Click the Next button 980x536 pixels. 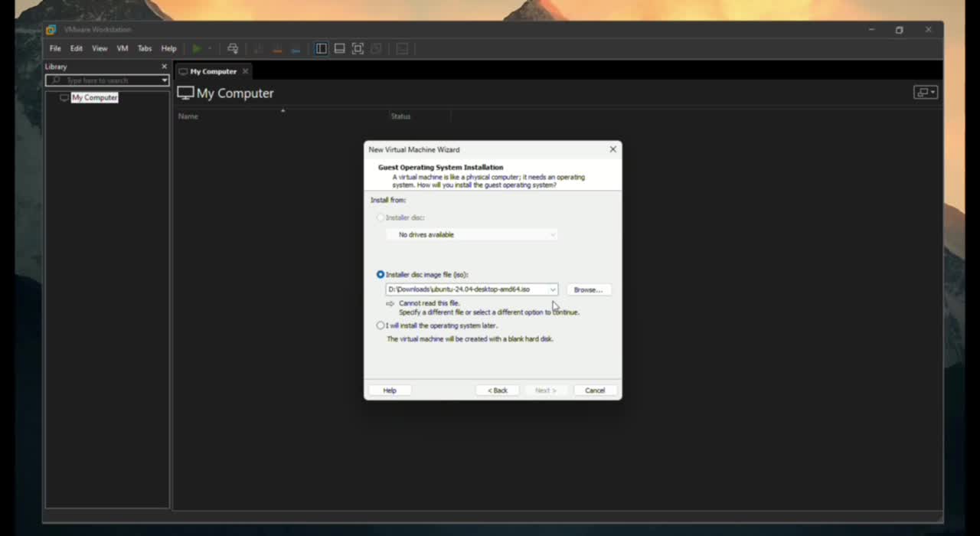pyautogui.click(x=545, y=391)
